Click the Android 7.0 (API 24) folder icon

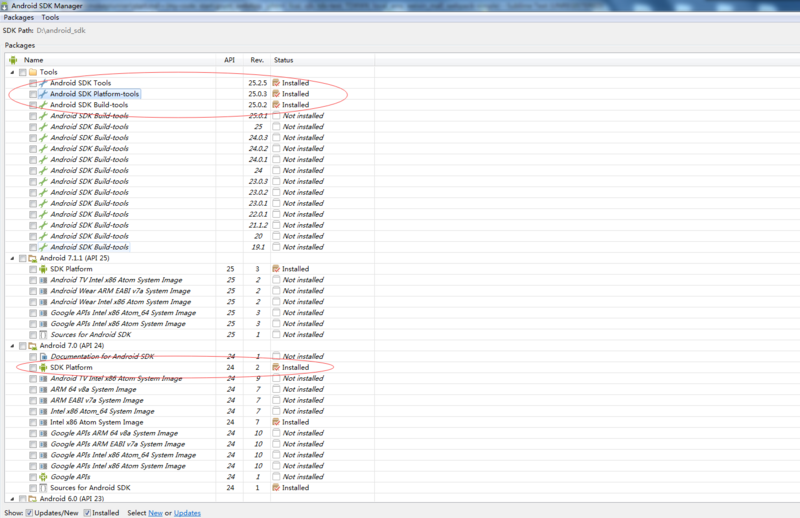[x=33, y=346]
